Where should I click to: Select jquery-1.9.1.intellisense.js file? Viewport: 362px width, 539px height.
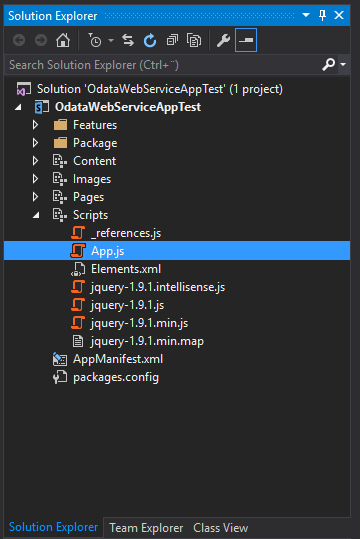tap(158, 287)
